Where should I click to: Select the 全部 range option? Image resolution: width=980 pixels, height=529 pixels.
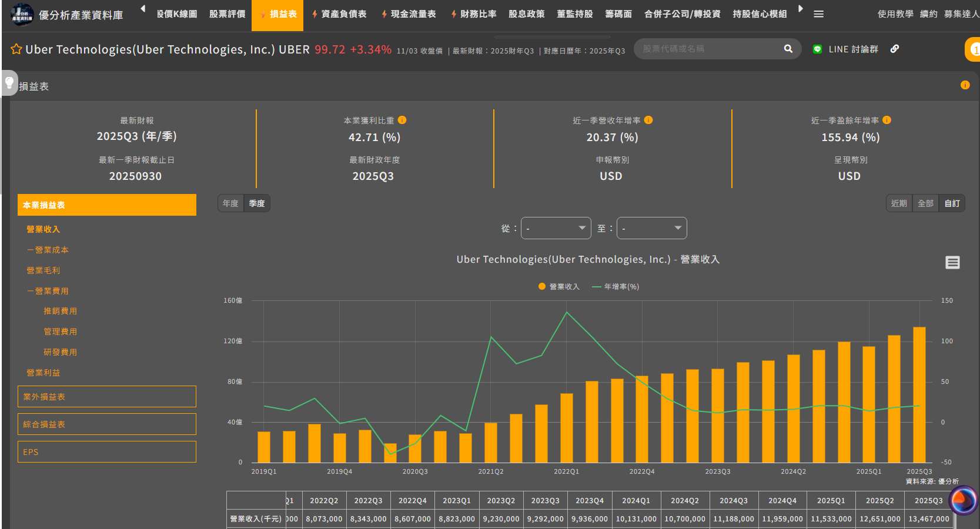pos(925,203)
